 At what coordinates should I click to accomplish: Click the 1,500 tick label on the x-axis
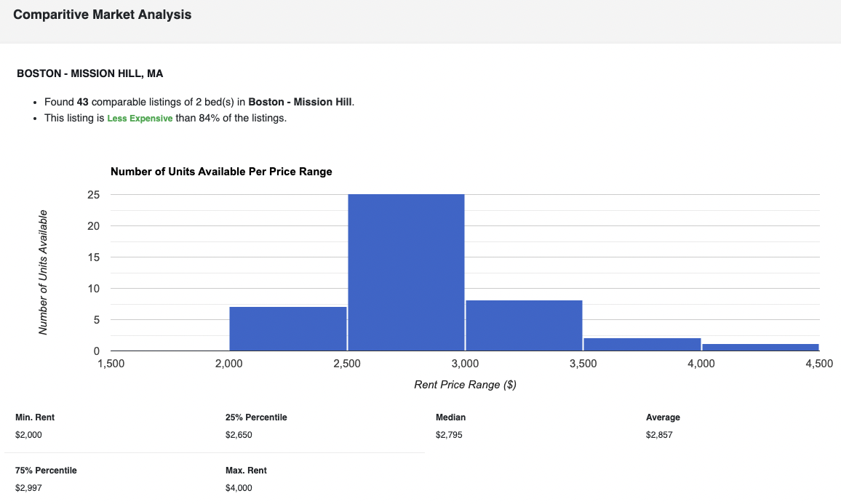pyautogui.click(x=111, y=364)
